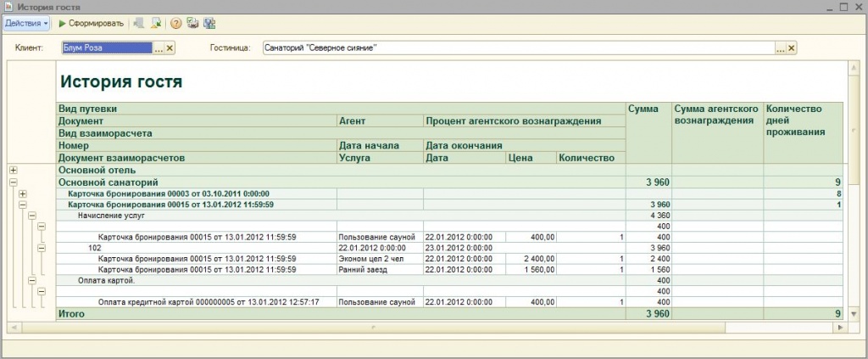The height and width of the screenshot is (359, 868).
Task: Click the Сформировать button to generate report
Action: (x=92, y=23)
